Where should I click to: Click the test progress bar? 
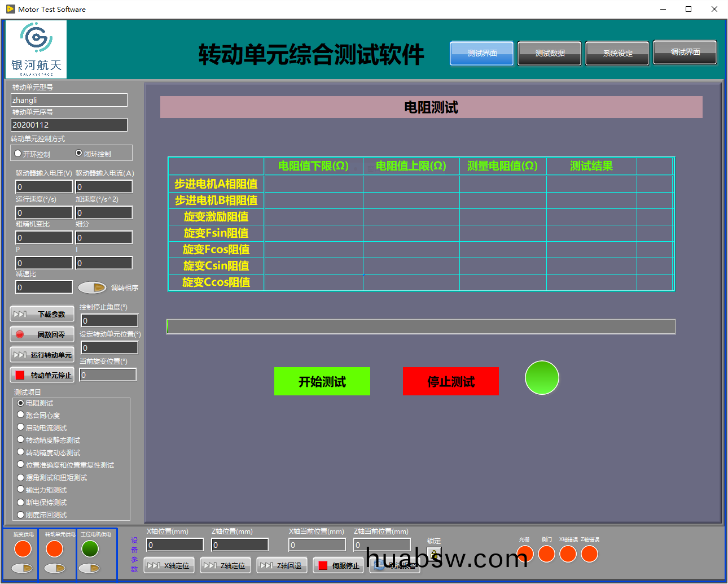click(421, 326)
